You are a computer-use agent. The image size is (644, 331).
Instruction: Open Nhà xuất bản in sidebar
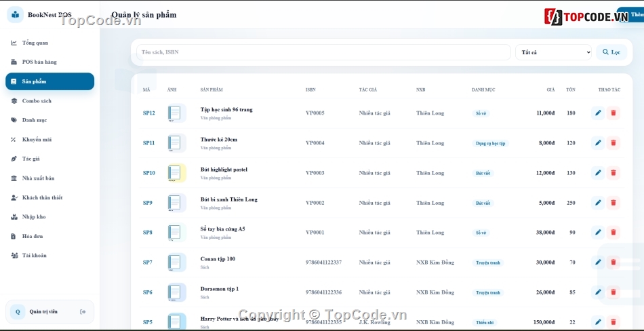coord(49,178)
